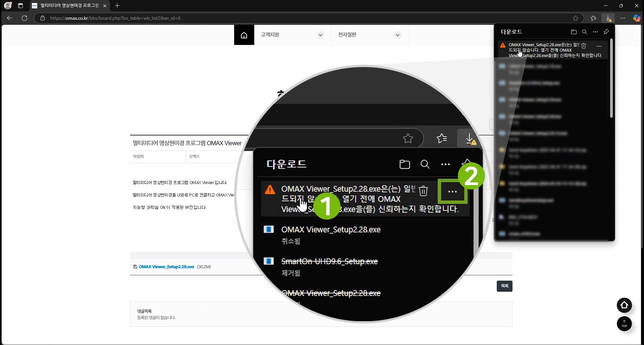The height and width of the screenshot is (345, 644).
Task: Click the OMAX Viewer_Setup2.28.exe attachment link
Action: (x=166, y=267)
